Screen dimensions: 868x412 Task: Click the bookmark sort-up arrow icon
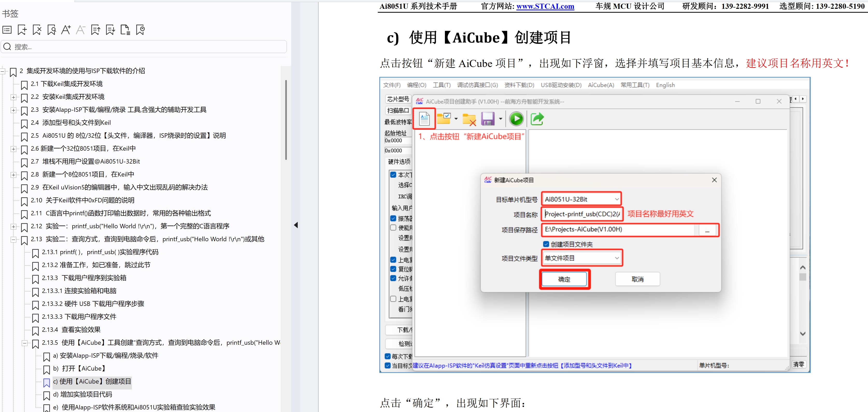tap(96, 30)
